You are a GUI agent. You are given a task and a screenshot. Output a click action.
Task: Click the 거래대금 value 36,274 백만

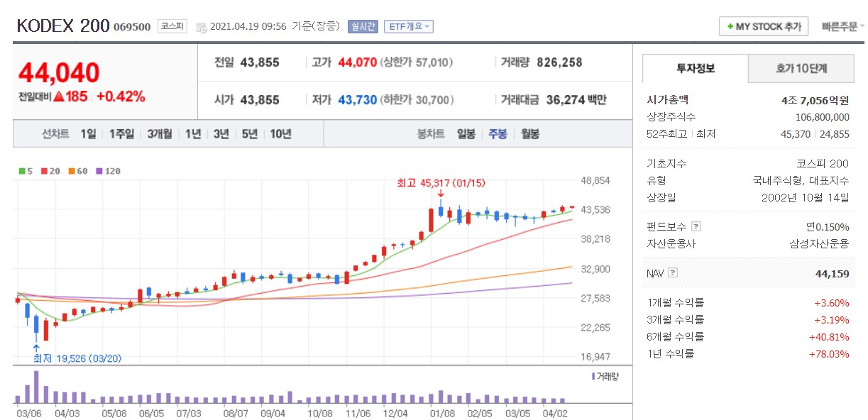coord(576,100)
